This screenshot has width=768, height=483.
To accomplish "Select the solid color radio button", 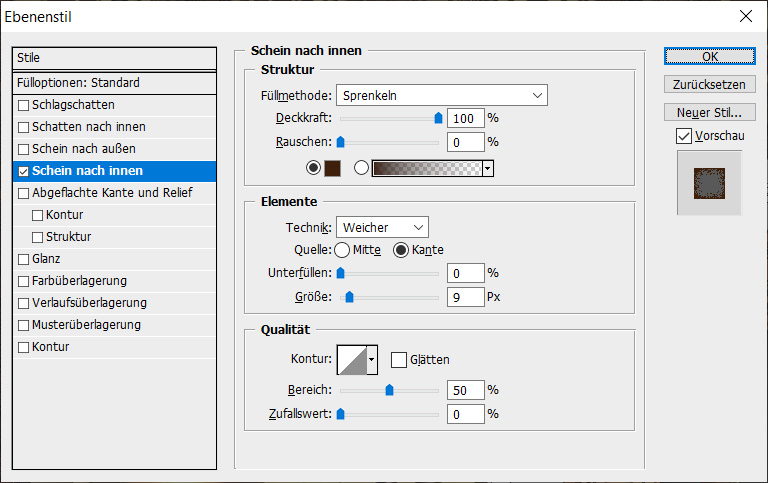I will [x=315, y=168].
